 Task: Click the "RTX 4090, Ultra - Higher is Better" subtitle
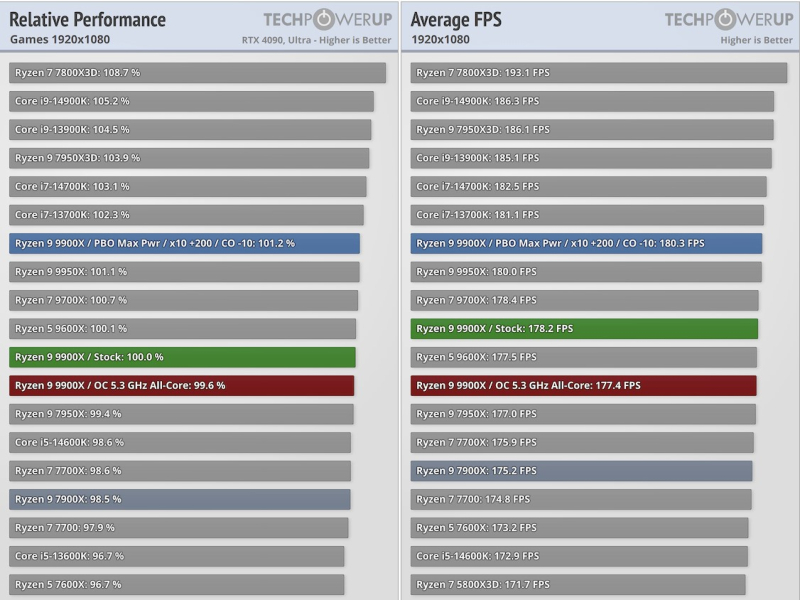coord(317,40)
